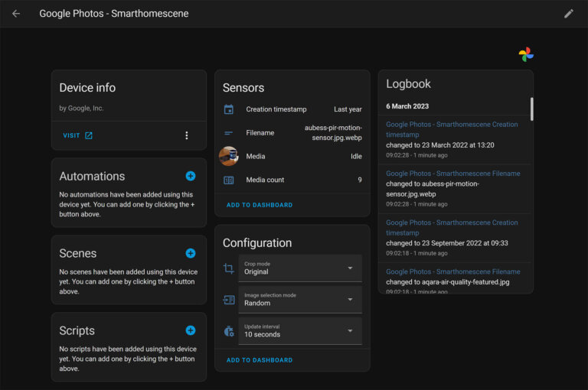The height and width of the screenshot is (390, 588).
Task: Click the Media entity thumbnail picture
Action: (228, 156)
